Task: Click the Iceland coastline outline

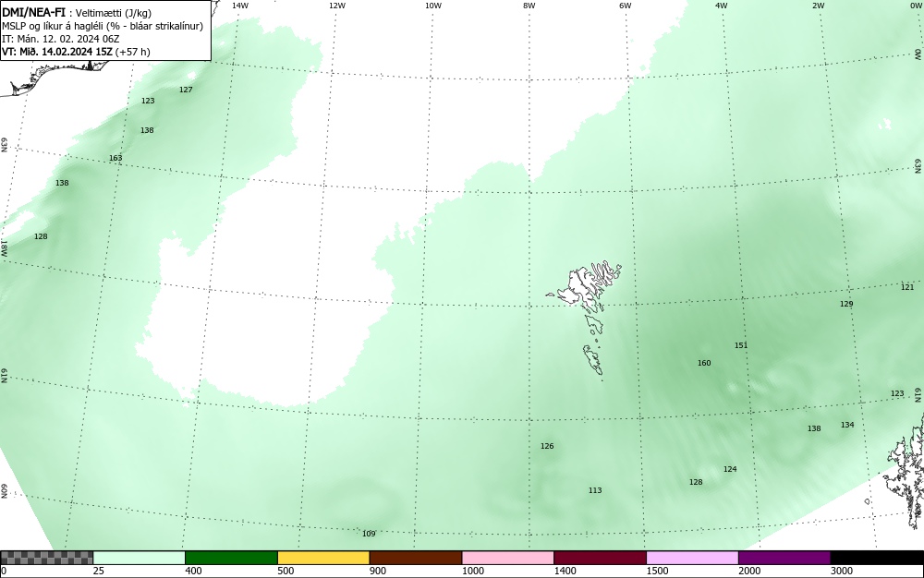Action: pyautogui.click(x=53, y=78)
